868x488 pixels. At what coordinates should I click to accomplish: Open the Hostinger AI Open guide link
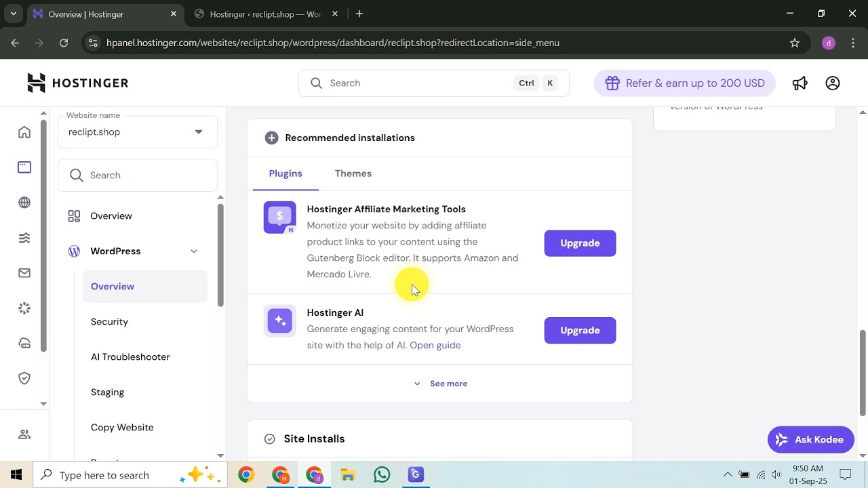(x=435, y=345)
